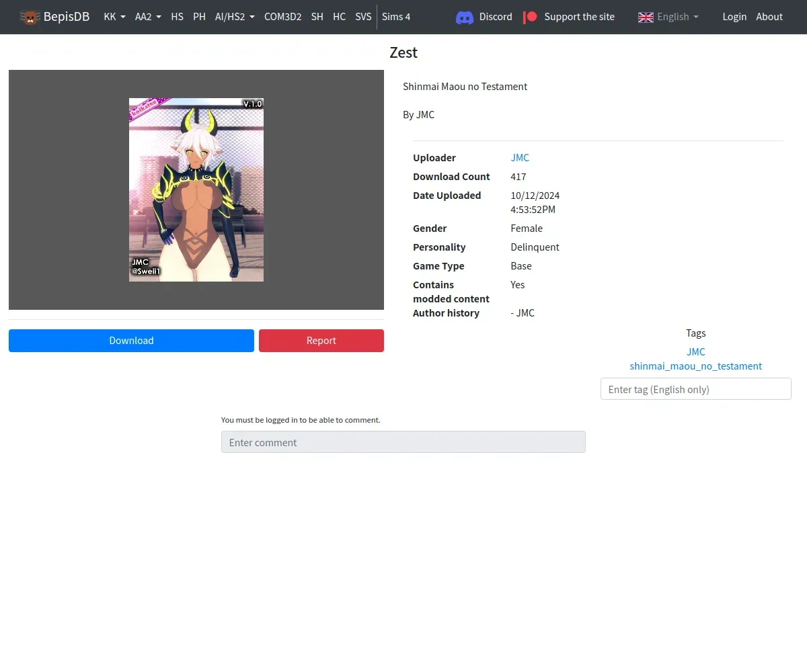The width and height of the screenshot is (807, 672).
Task: Click the Login link
Action: pos(734,17)
